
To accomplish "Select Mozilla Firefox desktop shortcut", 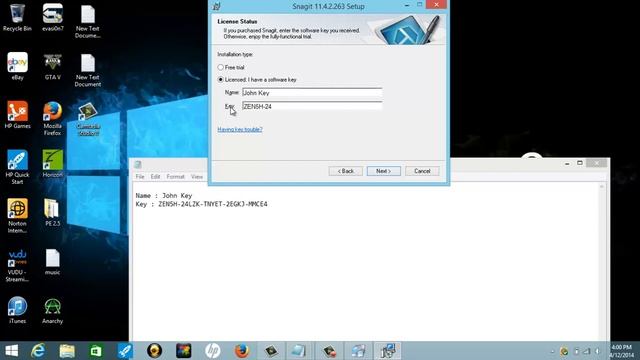I will coord(53,118).
